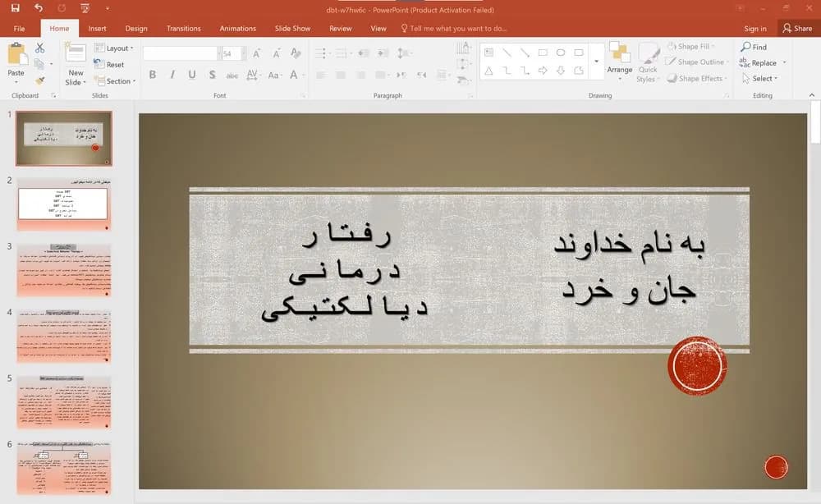The height and width of the screenshot is (504, 821).
Task: Clear all formatting icon
Action: point(296,53)
